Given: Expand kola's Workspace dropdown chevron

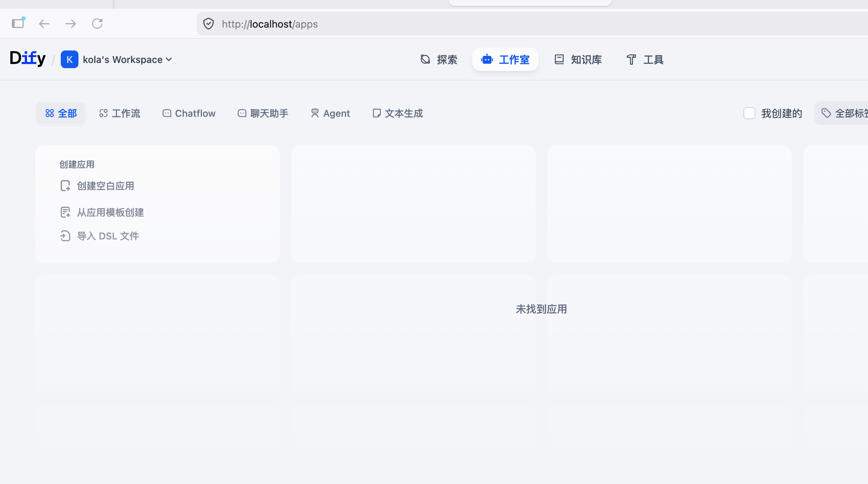Looking at the screenshot, I should [169, 59].
